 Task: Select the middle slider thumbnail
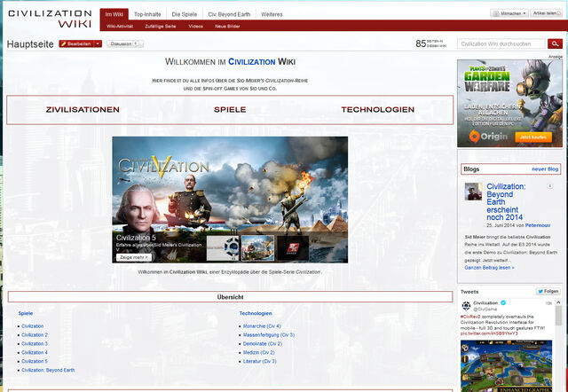[x=257, y=248]
